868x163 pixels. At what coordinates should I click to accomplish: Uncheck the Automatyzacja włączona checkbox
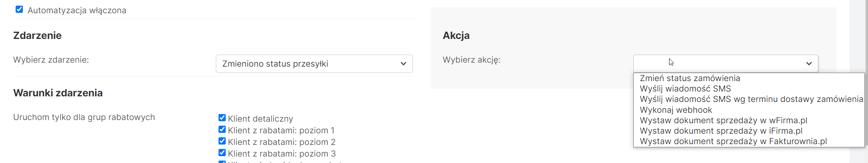point(19,9)
